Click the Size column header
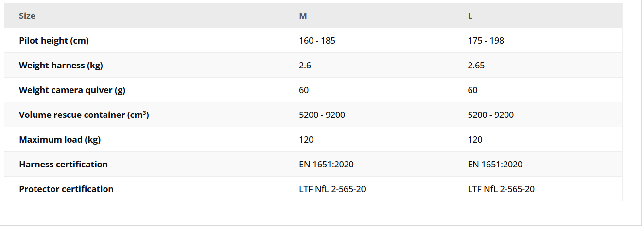The image size is (644, 231). (x=27, y=16)
